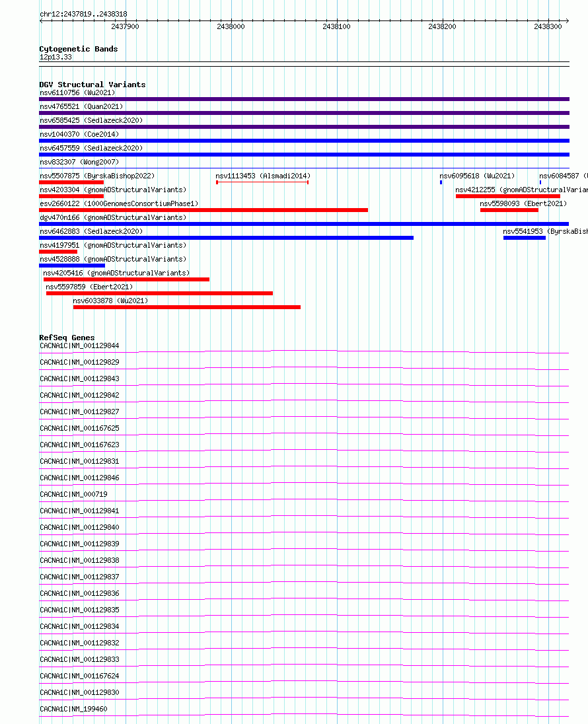Select transcript CACNA1C|NM_001167625
The height and width of the screenshot is (724, 588).
[x=79, y=429]
